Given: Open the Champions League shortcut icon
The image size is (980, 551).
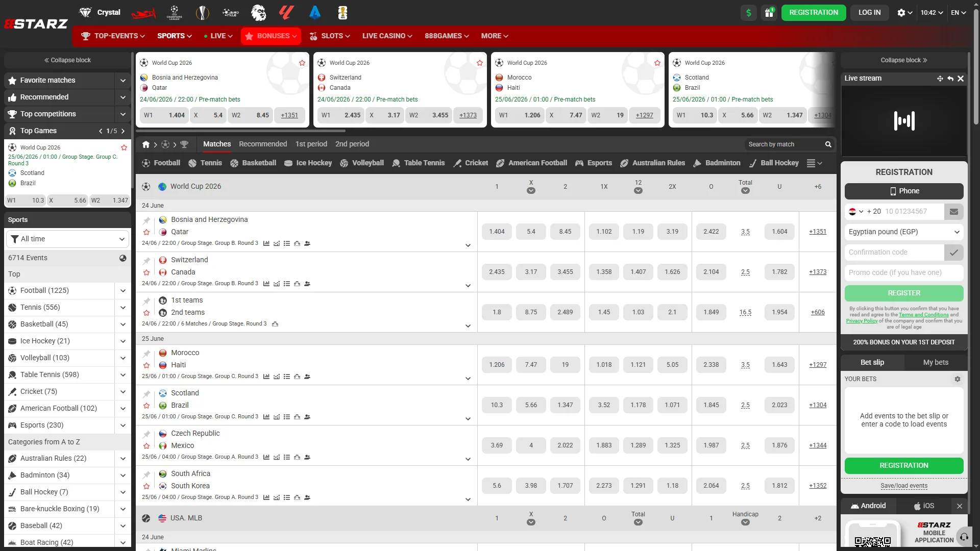Looking at the screenshot, I should [x=175, y=13].
